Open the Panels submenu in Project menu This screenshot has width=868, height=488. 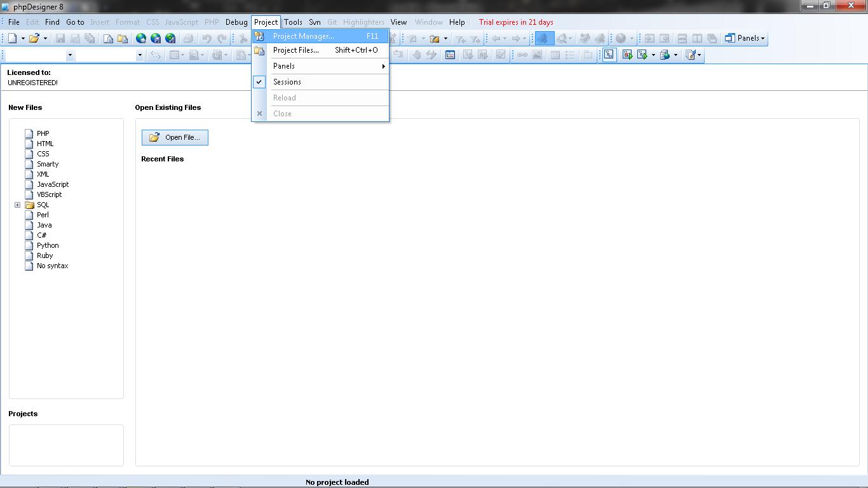[x=320, y=66]
